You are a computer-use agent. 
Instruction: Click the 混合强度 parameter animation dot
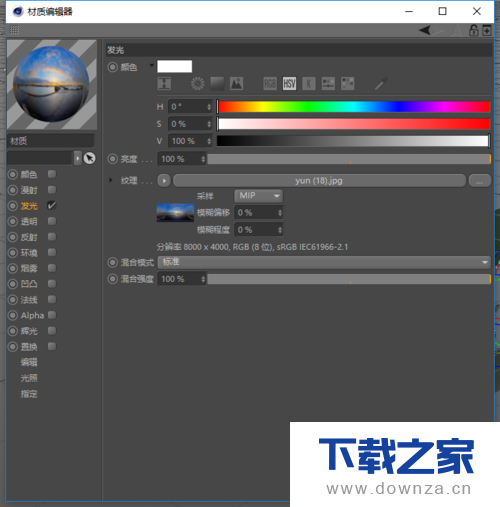pos(113,279)
